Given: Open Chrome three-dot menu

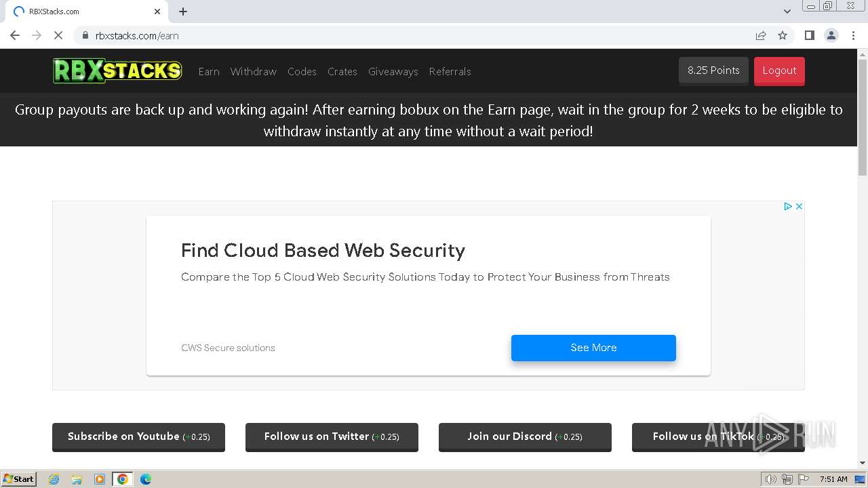Looking at the screenshot, I should [854, 35].
